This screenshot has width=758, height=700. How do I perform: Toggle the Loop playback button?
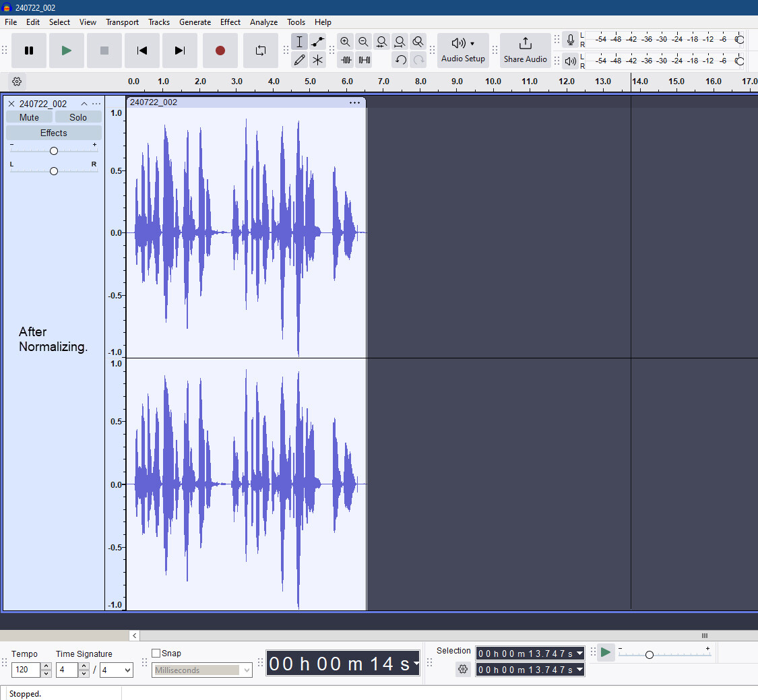point(260,51)
